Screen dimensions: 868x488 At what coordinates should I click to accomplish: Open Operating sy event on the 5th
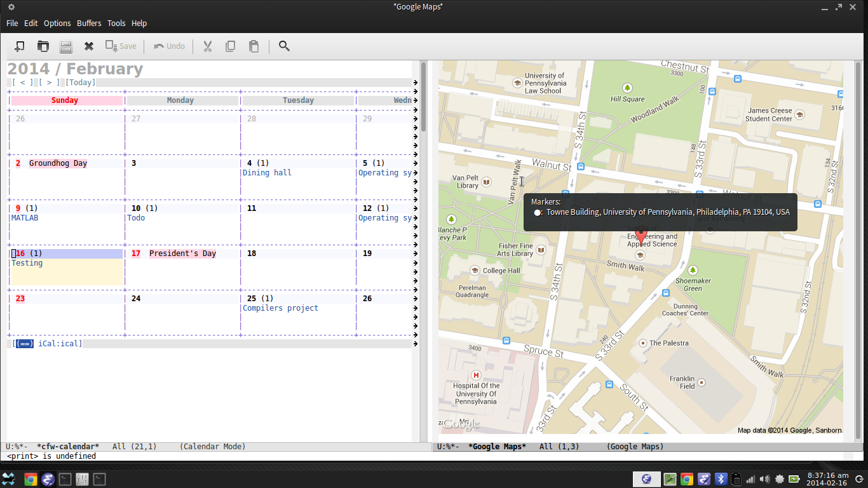[386, 173]
